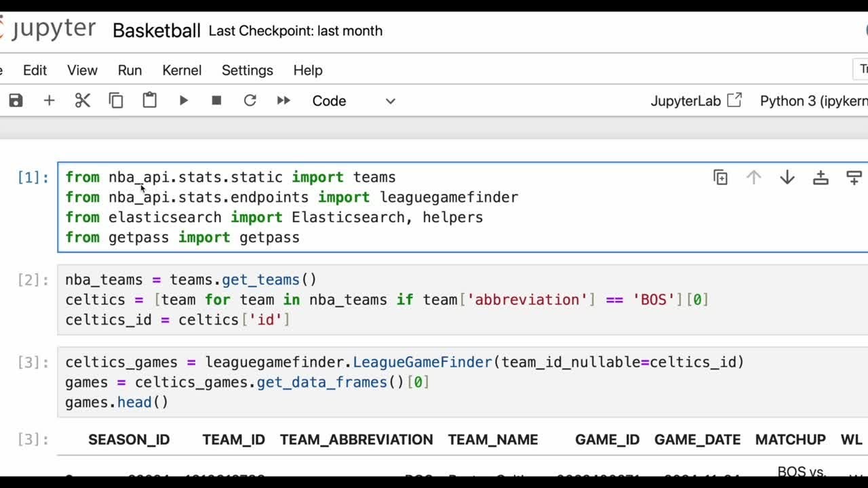Insert a cell above using cell toolbar icon
Screen dimensions: 868x488
[x=821, y=178]
